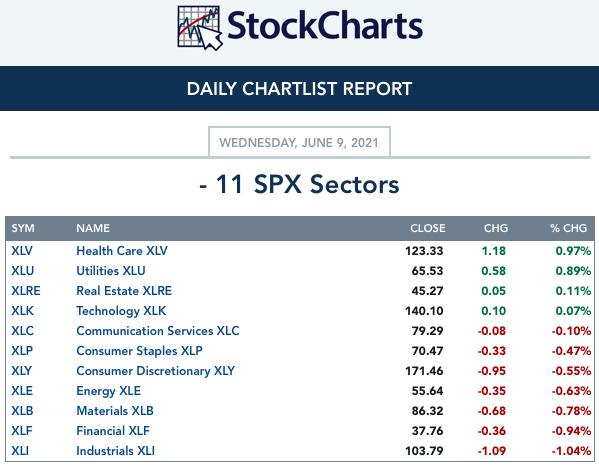This screenshot has width=599, height=466.
Task: Click the 11 SPX Sectors heading
Action: [x=299, y=184]
